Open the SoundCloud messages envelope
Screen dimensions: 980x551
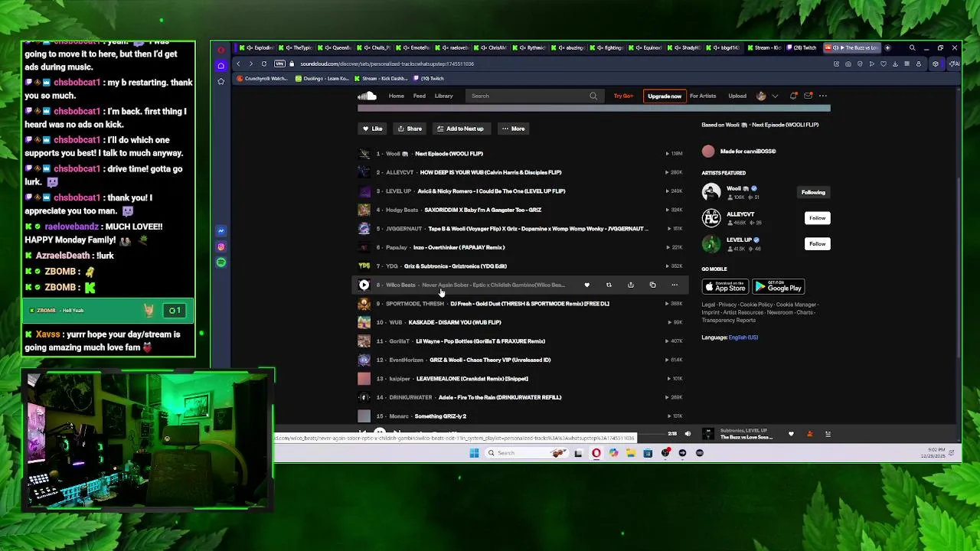coord(808,96)
